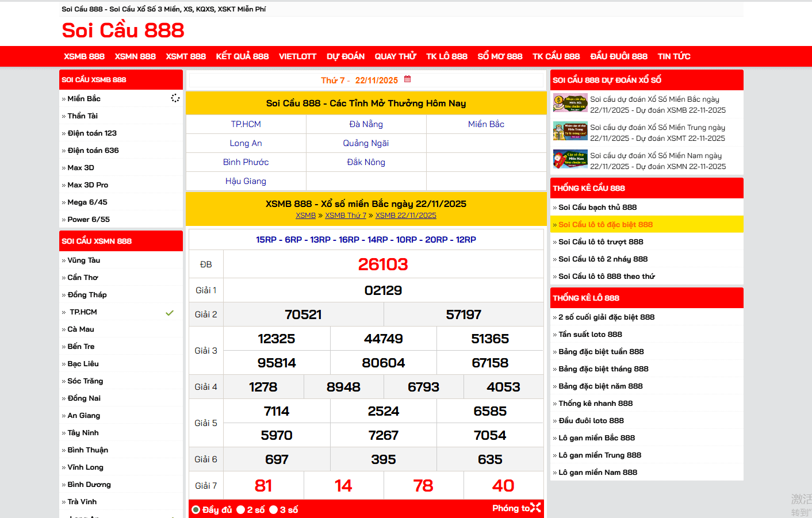This screenshot has width=812, height=518.
Task: Open the calendar icon next to 22/11/2025
Action: pos(407,80)
